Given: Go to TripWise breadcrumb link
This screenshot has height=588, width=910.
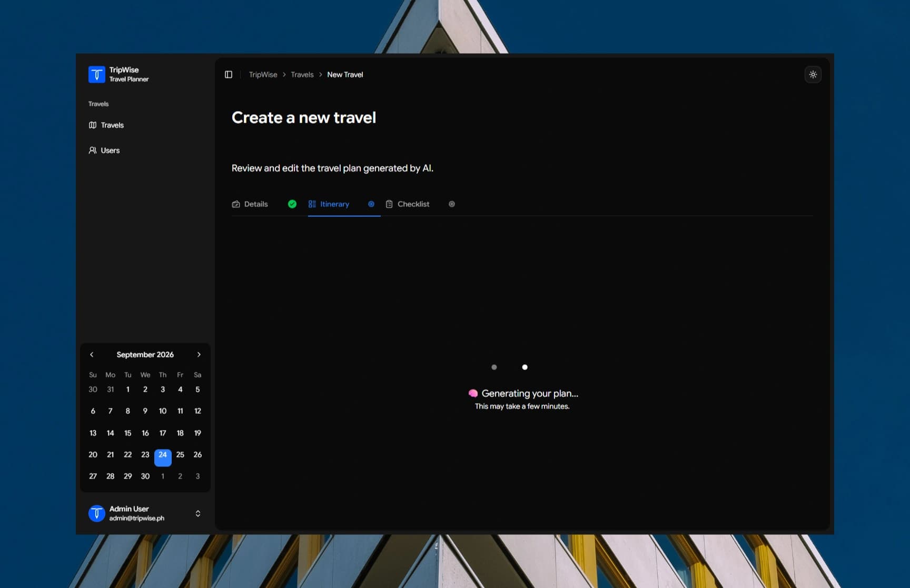Looking at the screenshot, I should 263,75.
